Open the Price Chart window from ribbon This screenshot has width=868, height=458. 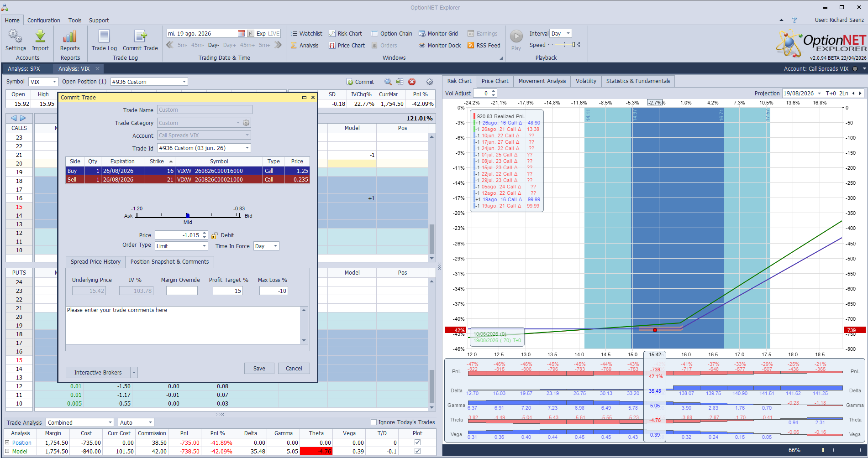tap(347, 45)
